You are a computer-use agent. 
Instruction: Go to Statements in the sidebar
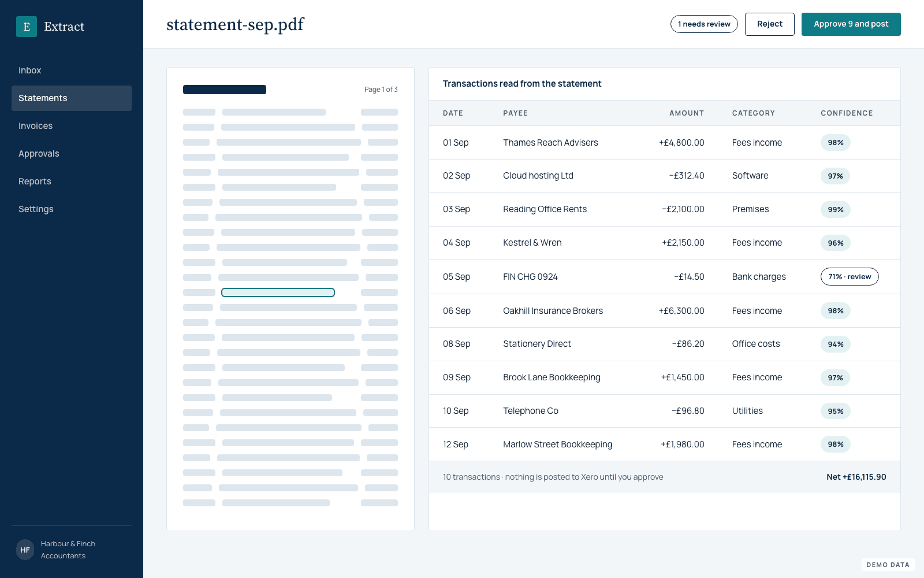72,98
